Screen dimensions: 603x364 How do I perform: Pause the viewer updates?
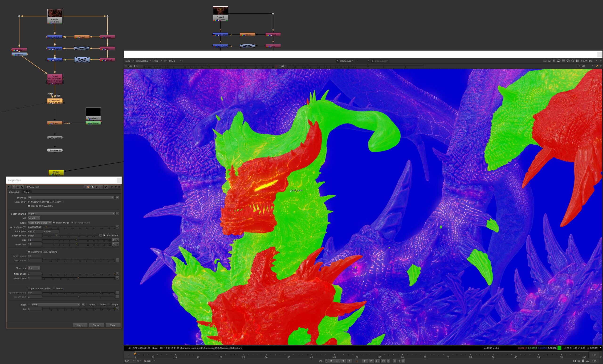click(x=577, y=61)
